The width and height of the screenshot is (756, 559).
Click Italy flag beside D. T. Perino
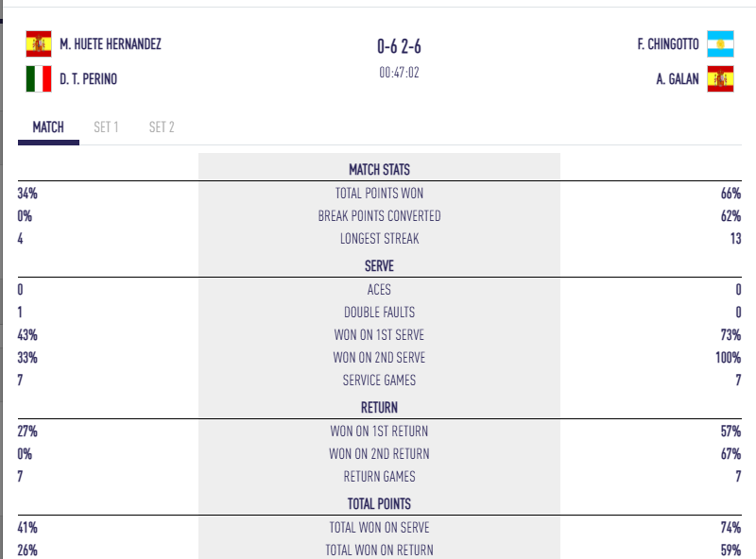pos(39,79)
